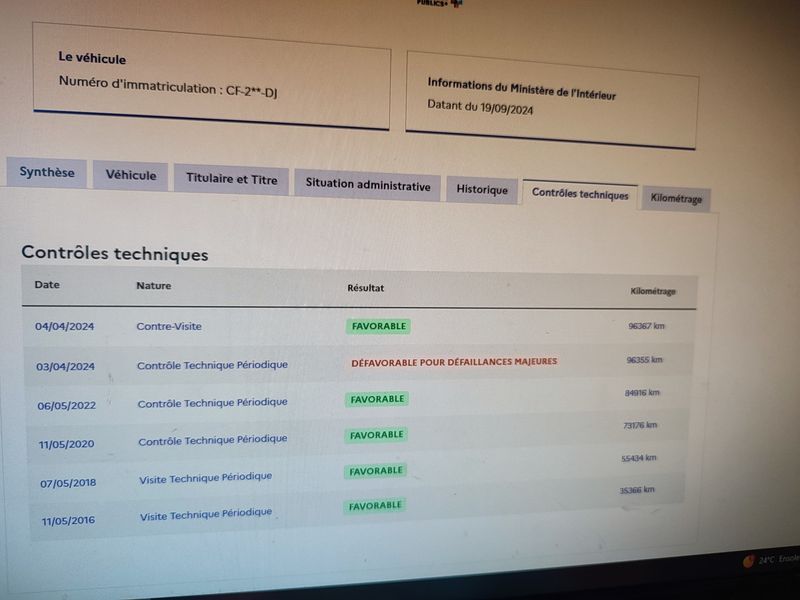The image size is (800, 600).
Task: Select the Situation administrative tab
Action: (x=367, y=185)
